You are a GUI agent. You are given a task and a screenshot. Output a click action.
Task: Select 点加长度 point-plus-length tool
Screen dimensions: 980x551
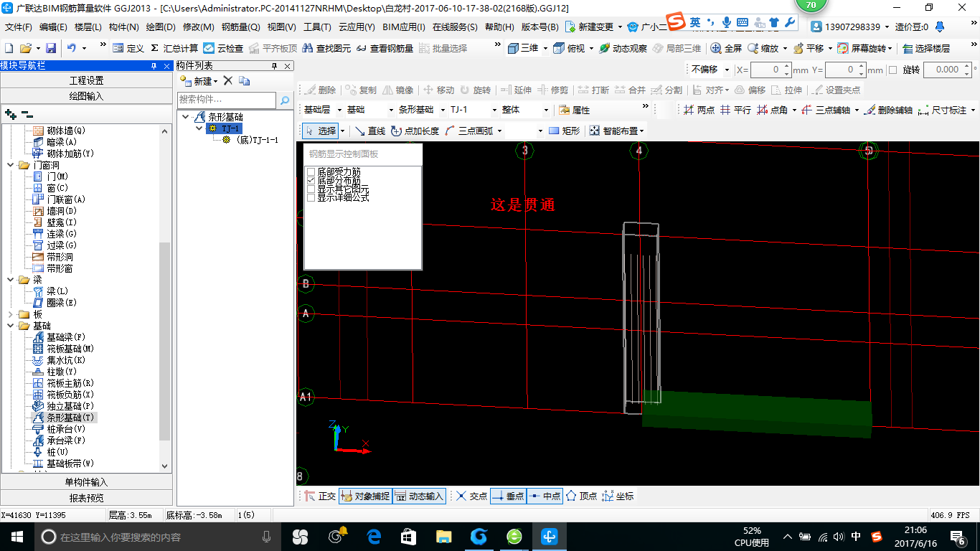point(415,131)
